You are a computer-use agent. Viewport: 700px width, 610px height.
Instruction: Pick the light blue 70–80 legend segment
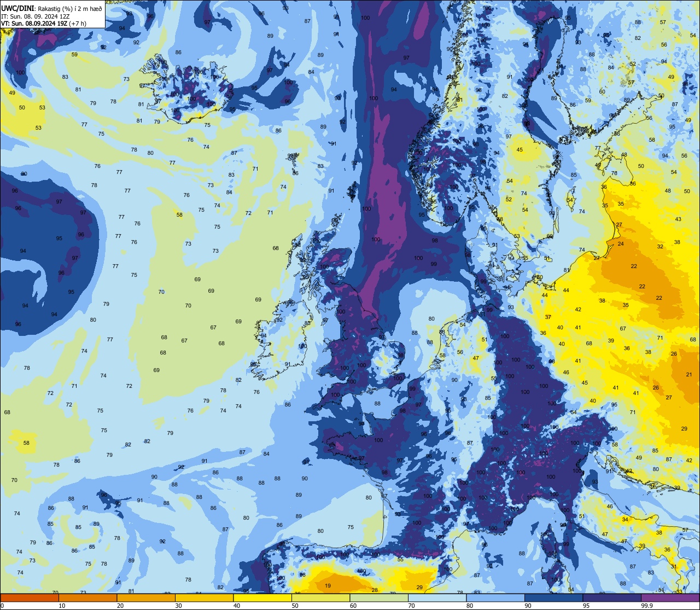click(437, 597)
